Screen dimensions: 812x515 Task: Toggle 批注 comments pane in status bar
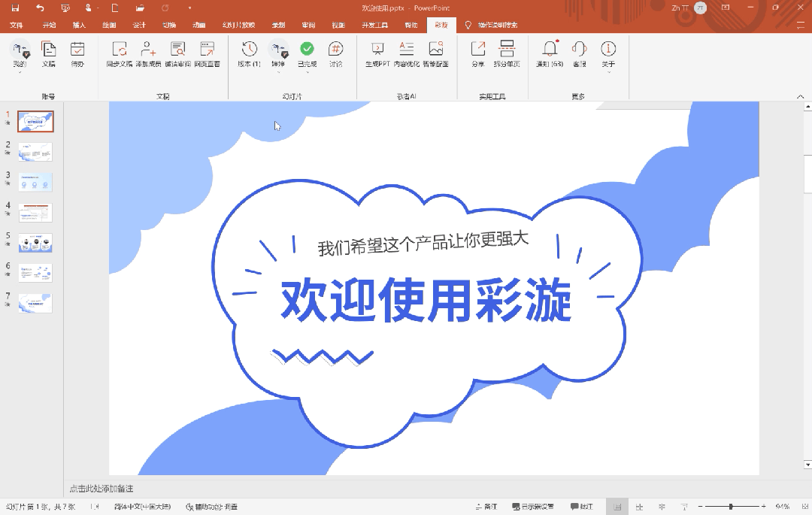581,506
